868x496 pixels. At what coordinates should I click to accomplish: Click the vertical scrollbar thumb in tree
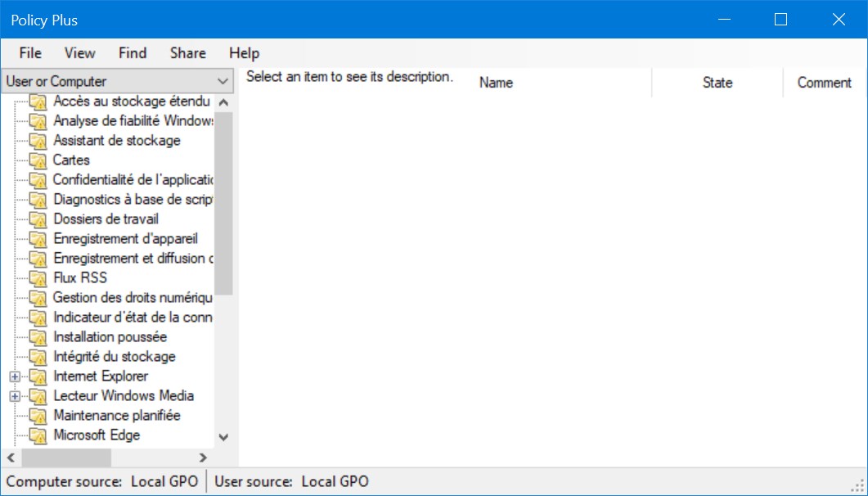pos(223,204)
